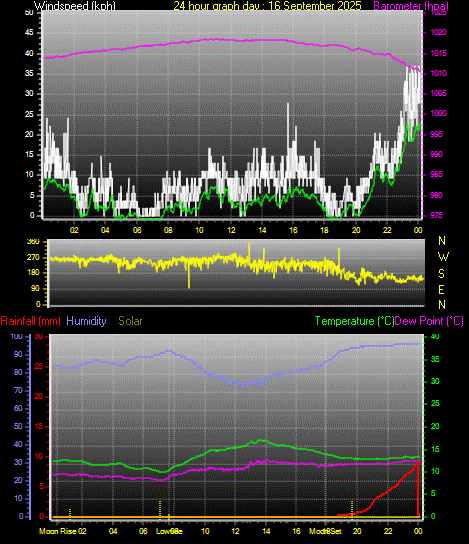The image size is (469, 544).
Task: Click the '24 hour graph day : 16 September 2025' heading
Action: pos(267,6)
